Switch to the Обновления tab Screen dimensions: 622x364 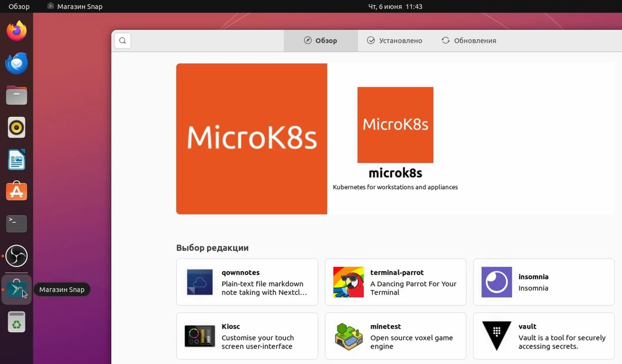pos(469,41)
